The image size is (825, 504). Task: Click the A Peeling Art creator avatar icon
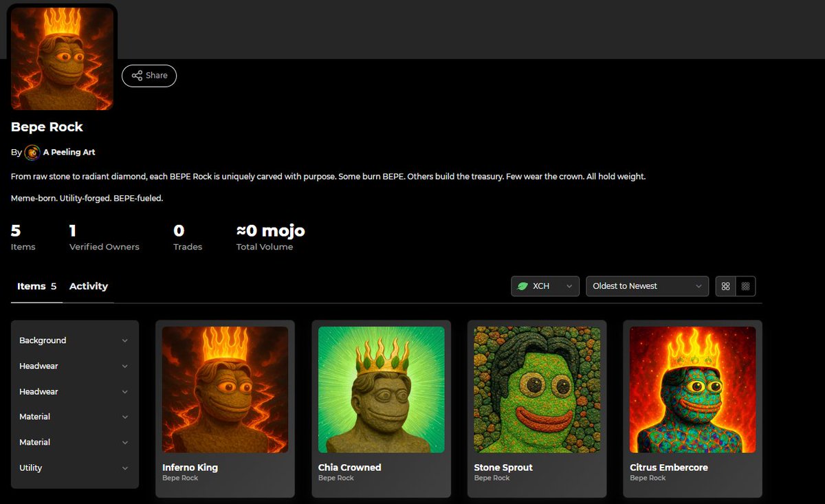32,152
